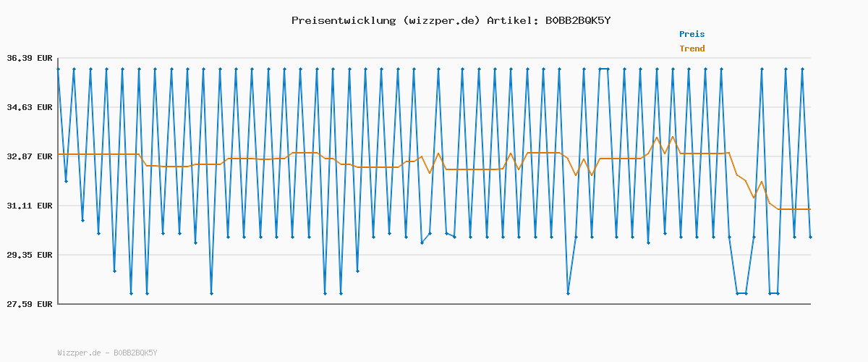This screenshot has height=362, width=868.
Task: Click the 29.35 EUR axis label
Action: pos(30,255)
